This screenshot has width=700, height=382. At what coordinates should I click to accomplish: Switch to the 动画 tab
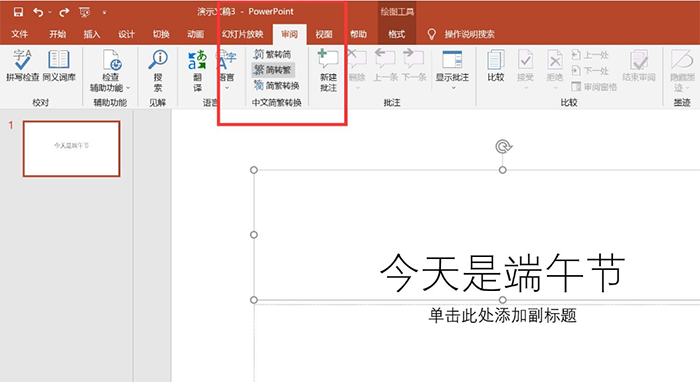pyautogui.click(x=196, y=34)
